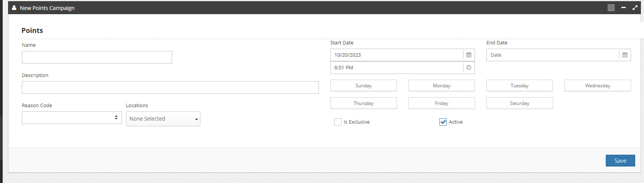
Task: Open the End Date calendar picker icon
Action: (625, 55)
